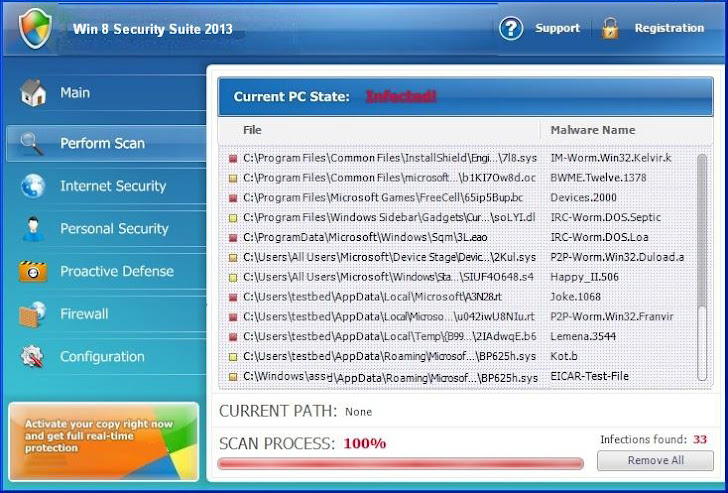Select the house icon for Main
This screenshot has width=728, height=493.
(x=33, y=92)
